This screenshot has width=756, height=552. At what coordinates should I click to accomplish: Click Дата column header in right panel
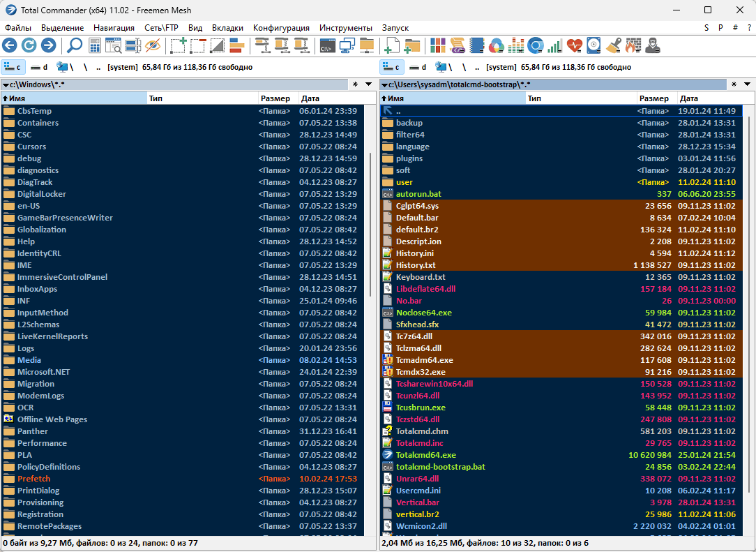708,98
